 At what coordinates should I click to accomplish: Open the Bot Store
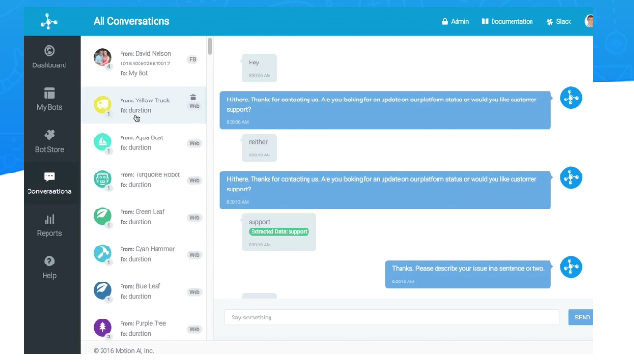(49, 141)
